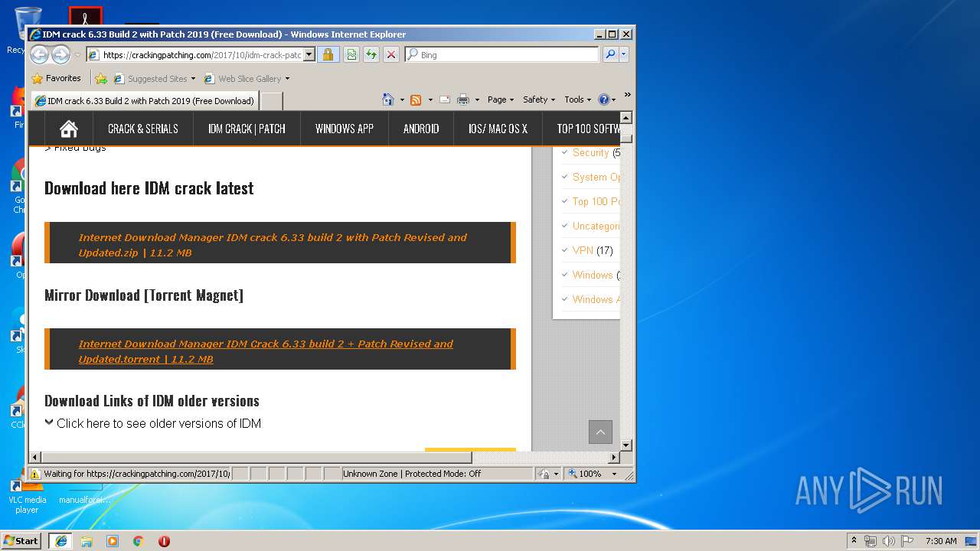Viewport: 980px width, 551px height.
Task: Stop loading with the red X icon
Action: (x=390, y=54)
